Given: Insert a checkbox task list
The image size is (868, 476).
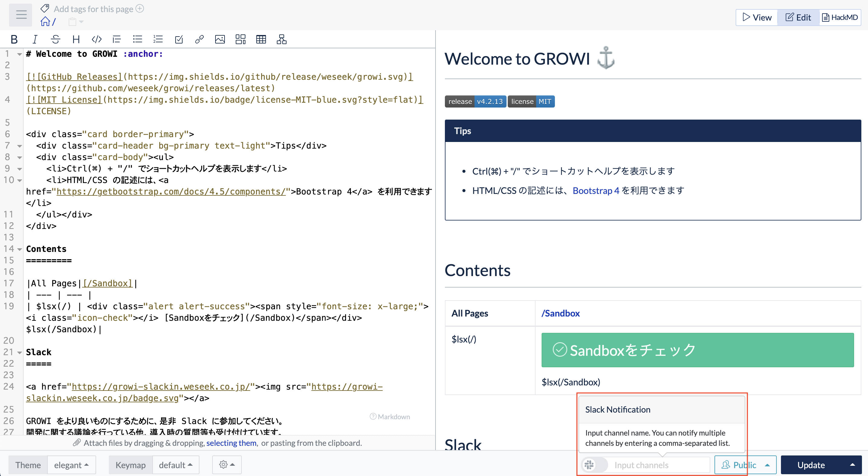Looking at the screenshot, I should (179, 39).
